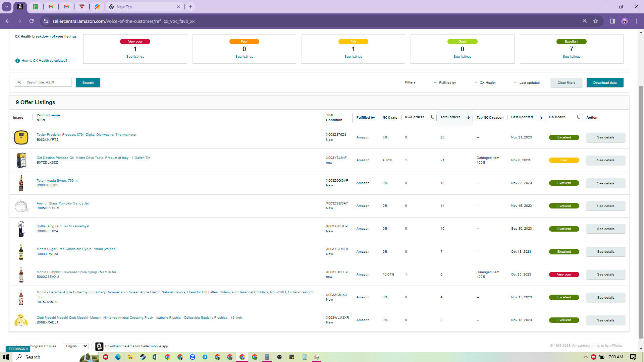Image resolution: width=644 pixels, height=362 pixels.
Task: Open Program Policies footer link
Action: [x=43, y=346]
